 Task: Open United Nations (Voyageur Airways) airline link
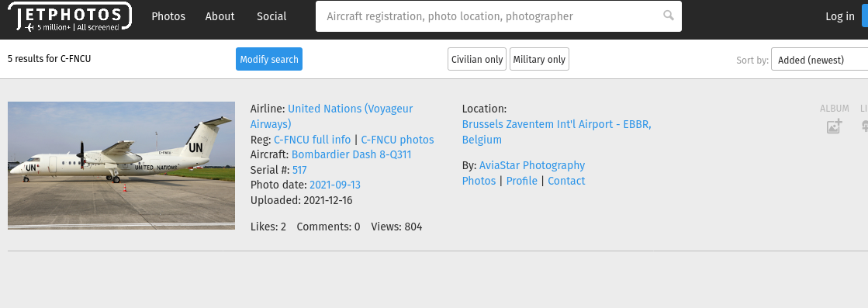[x=331, y=116]
